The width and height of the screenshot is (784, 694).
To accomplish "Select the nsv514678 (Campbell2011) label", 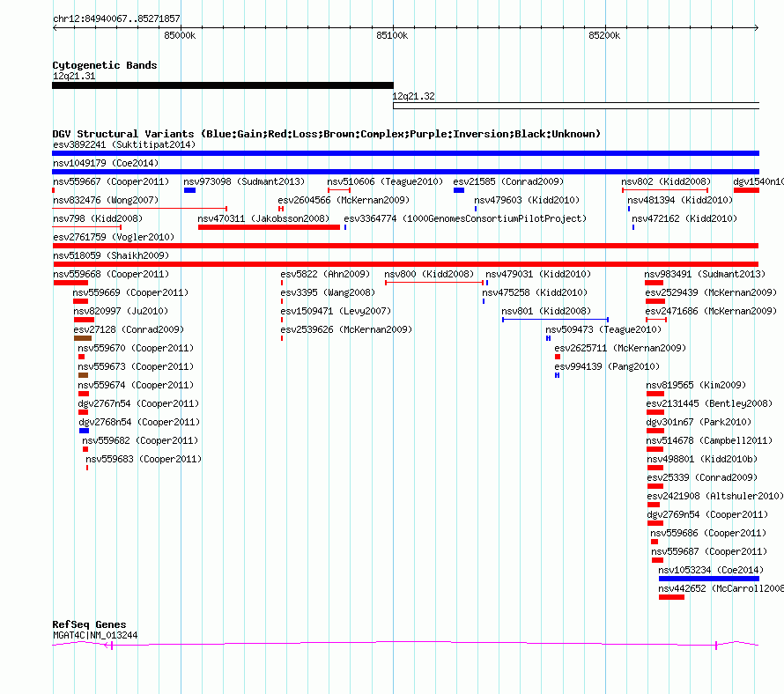I will [x=709, y=440].
